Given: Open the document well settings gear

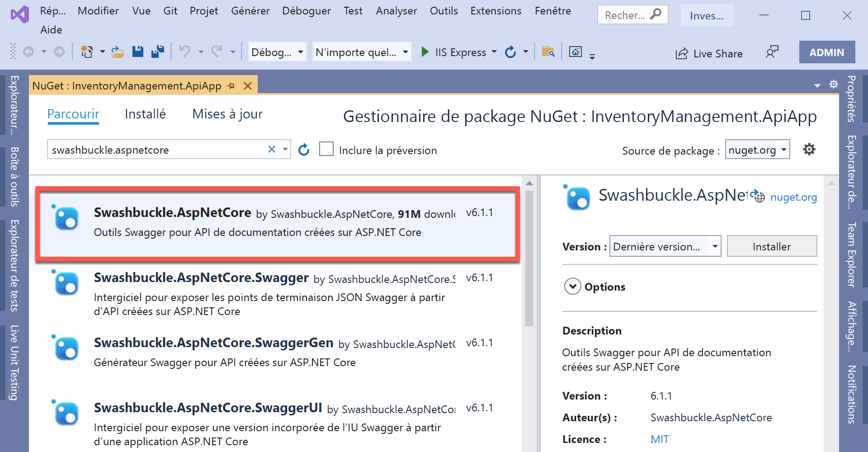Looking at the screenshot, I should pyautogui.click(x=834, y=85).
